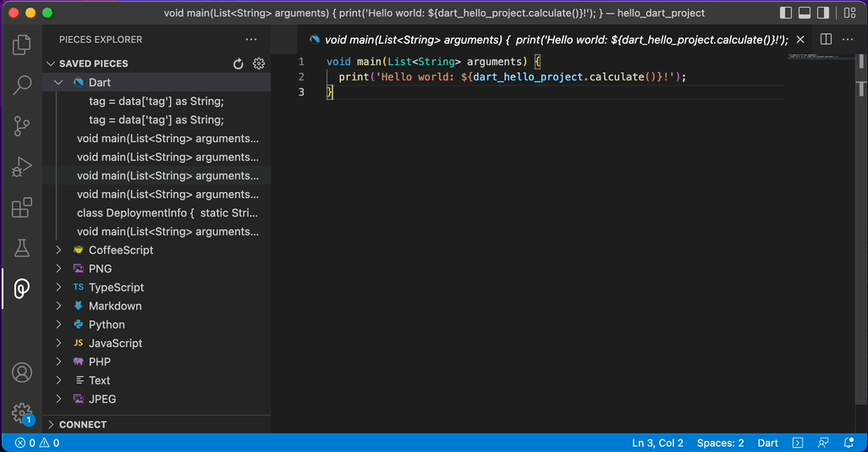Viewport: 868px width, 452px height.
Task: Refresh the Saved Pieces list
Action: (x=238, y=63)
